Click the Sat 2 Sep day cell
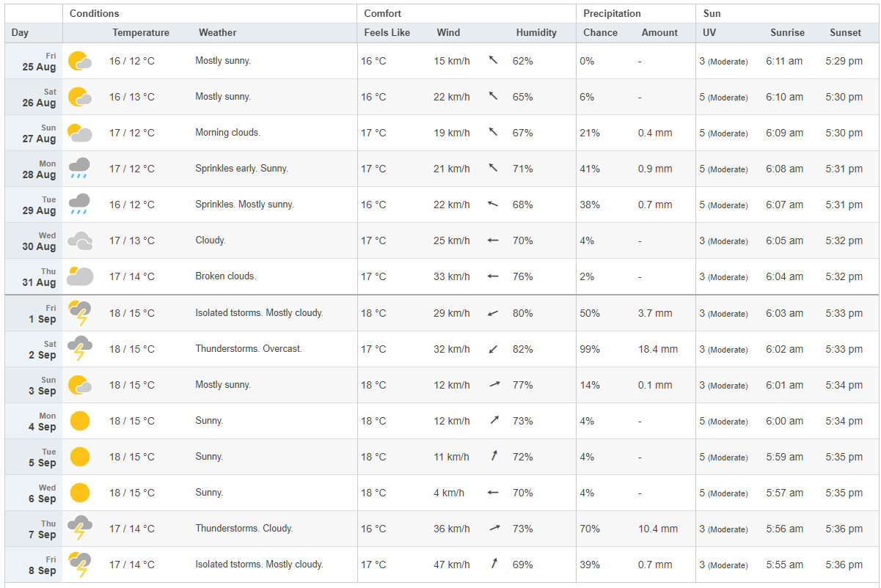 34,349
